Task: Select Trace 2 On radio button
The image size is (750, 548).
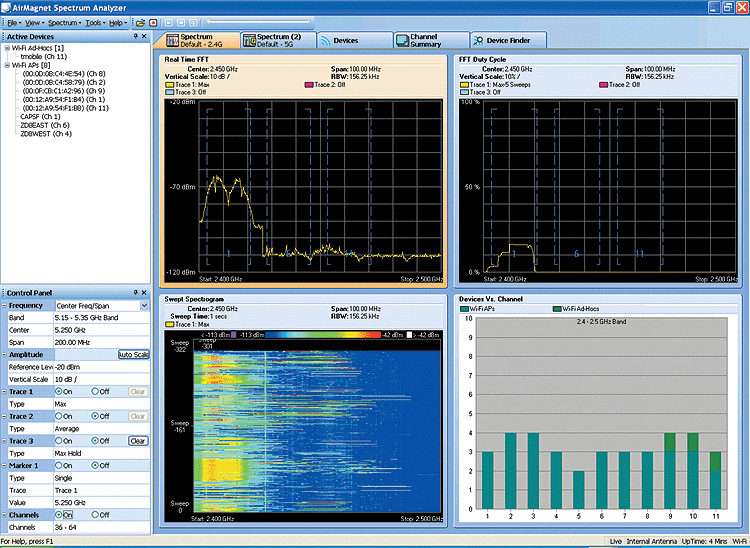Action: click(x=58, y=416)
